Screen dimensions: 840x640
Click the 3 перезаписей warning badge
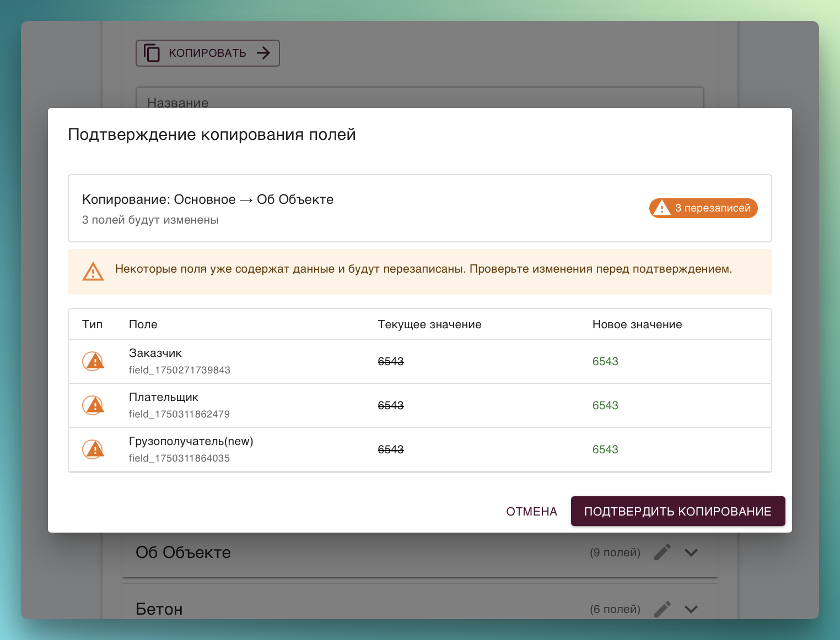coord(703,208)
